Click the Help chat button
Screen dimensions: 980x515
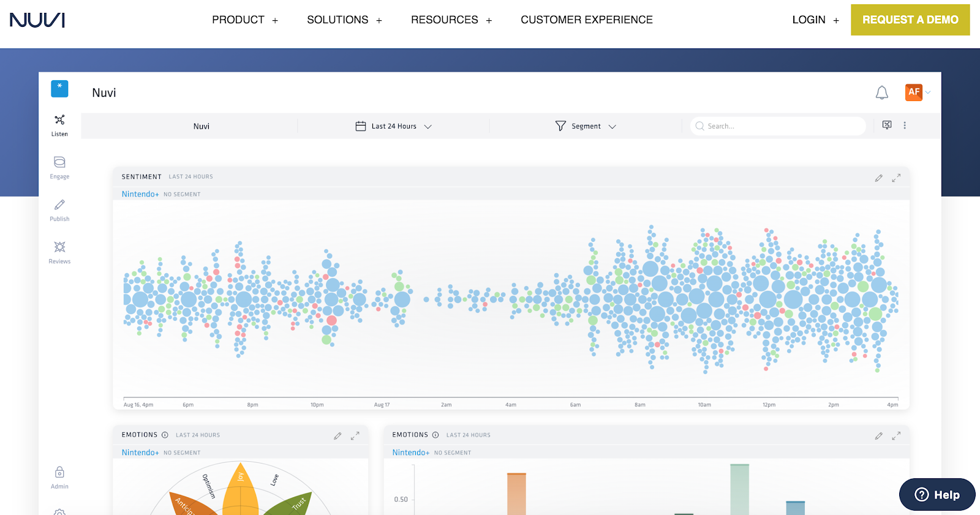(x=937, y=495)
